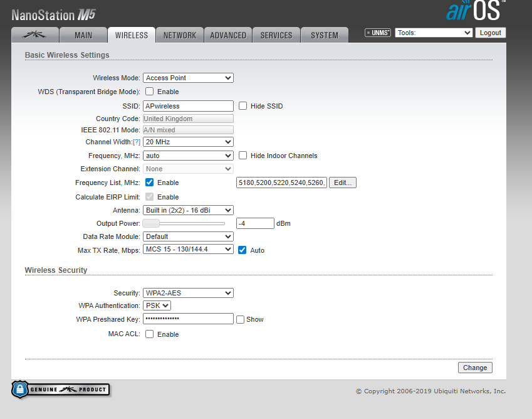Open the Tools dropdown
Image resolution: width=532 pixels, height=419 pixels.
434,33
